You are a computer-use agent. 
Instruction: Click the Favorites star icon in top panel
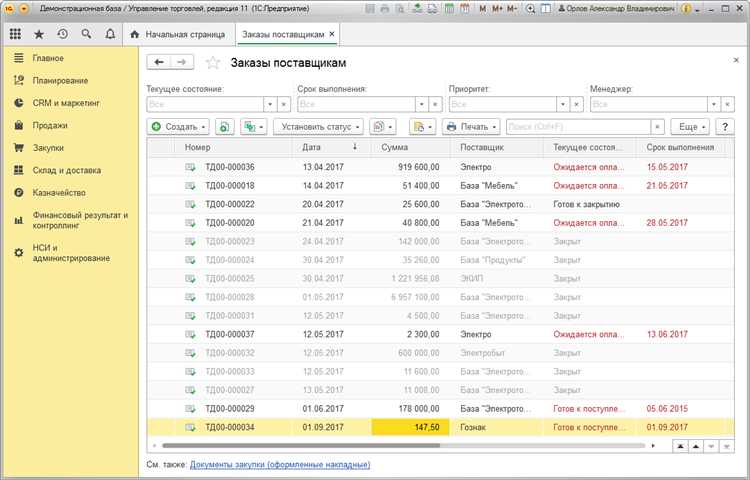(39, 34)
